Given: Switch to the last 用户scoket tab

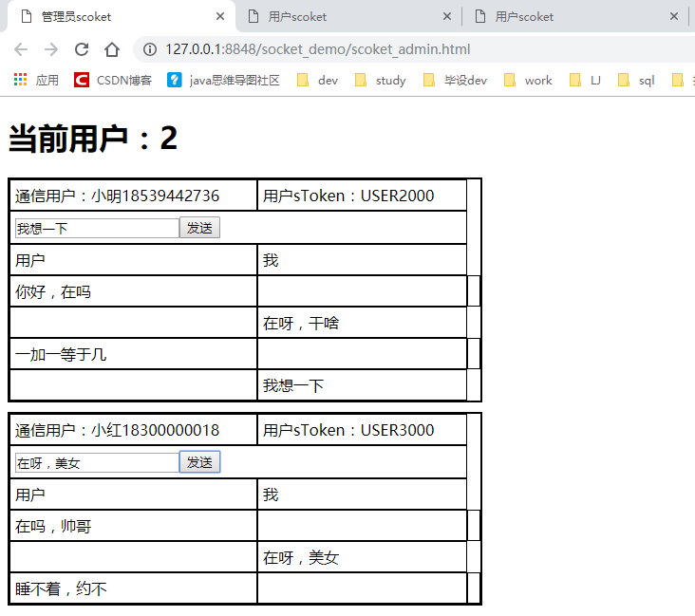Looking at the screenshot, I should pyautogui.click(x=574, y=16).
